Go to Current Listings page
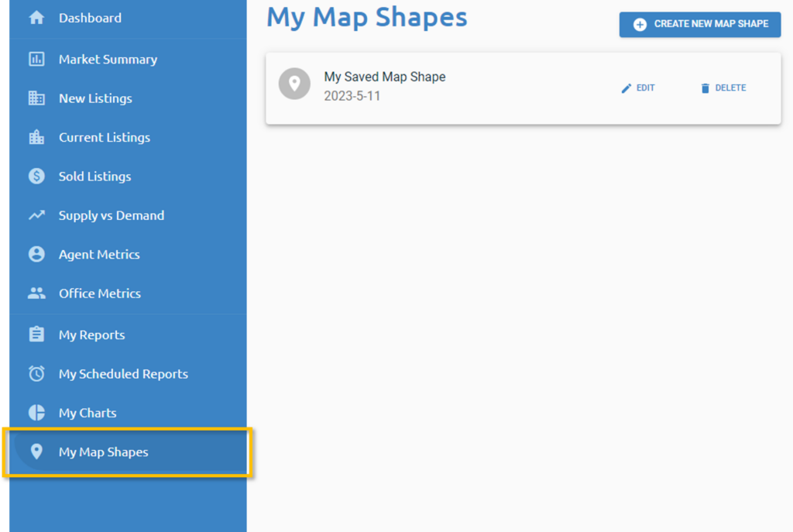793x532 pixels. [105, 137]
